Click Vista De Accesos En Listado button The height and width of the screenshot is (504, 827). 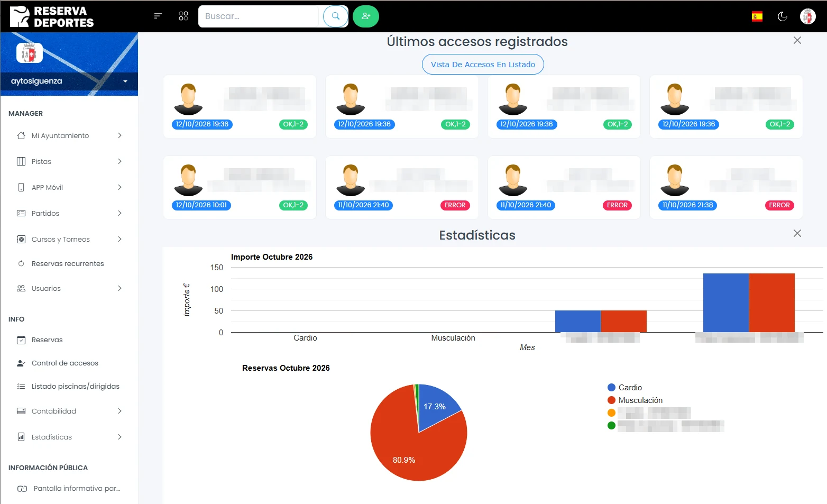coord(483,65)
